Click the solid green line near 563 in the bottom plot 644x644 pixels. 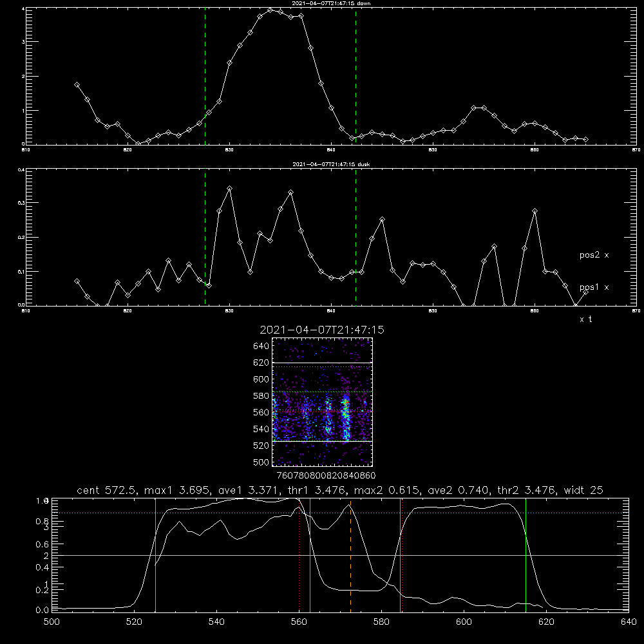pos(310,555)
